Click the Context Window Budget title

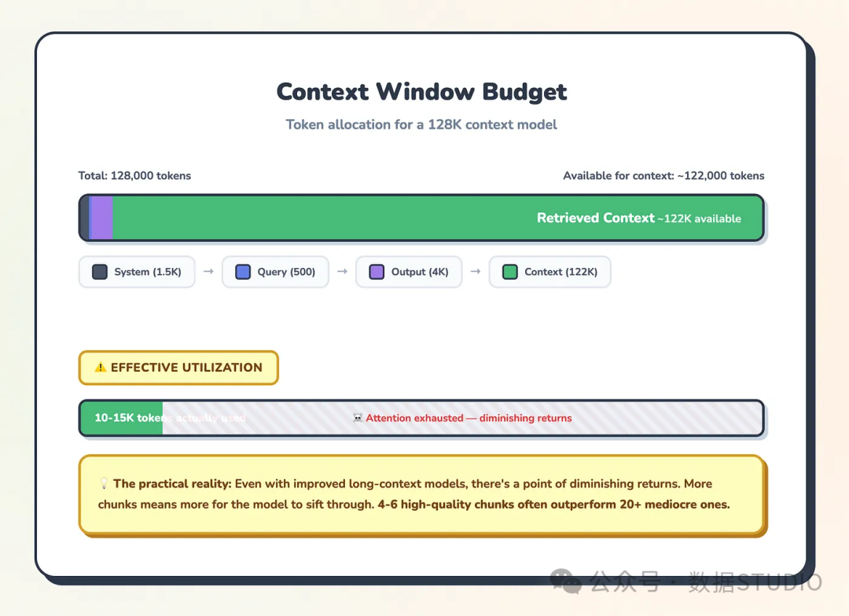point(422,91)
